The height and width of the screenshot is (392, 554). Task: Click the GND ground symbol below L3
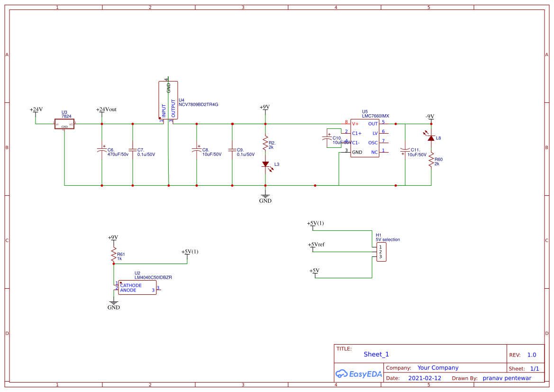(x=265, y=195)
